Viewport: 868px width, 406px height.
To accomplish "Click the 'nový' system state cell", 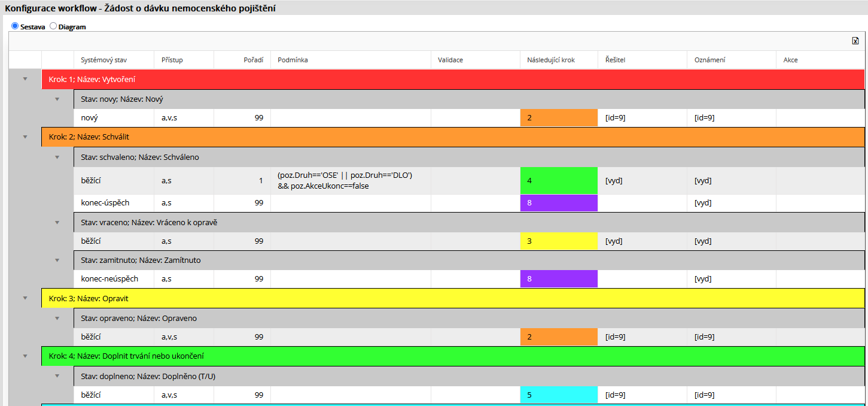I will (114, 117).
